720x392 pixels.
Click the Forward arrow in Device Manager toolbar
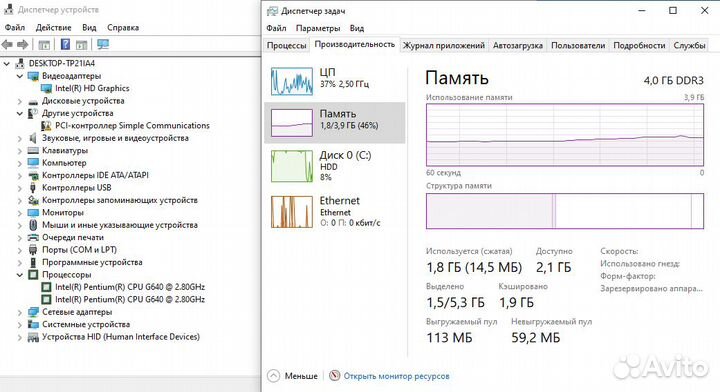point(22,45)
